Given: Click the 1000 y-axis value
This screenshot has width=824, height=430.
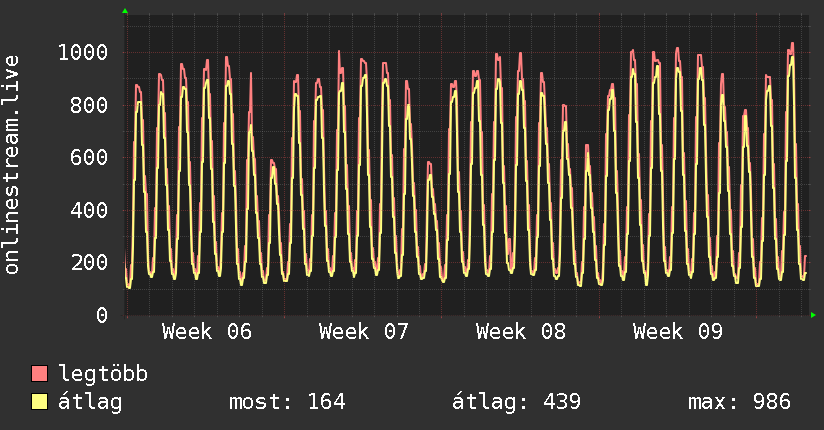Looking at the screenshot, I should 83,53.
